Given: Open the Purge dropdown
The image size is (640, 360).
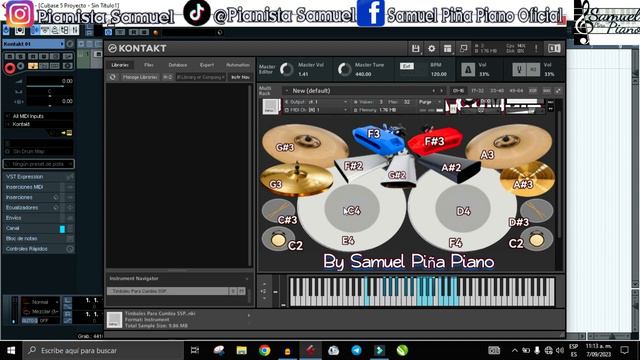Looking at the screenshot, I should pos(429,102).
